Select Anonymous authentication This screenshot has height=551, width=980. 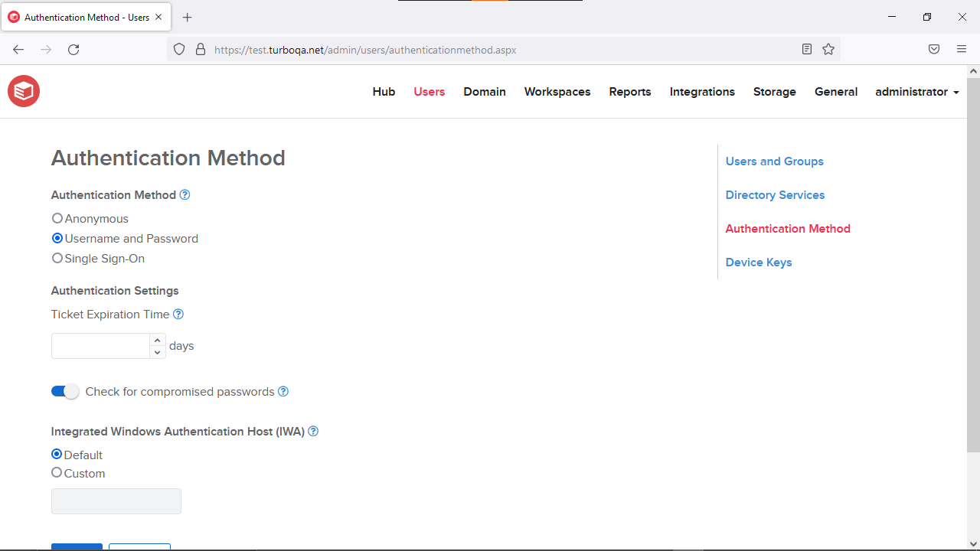(57, 218)
